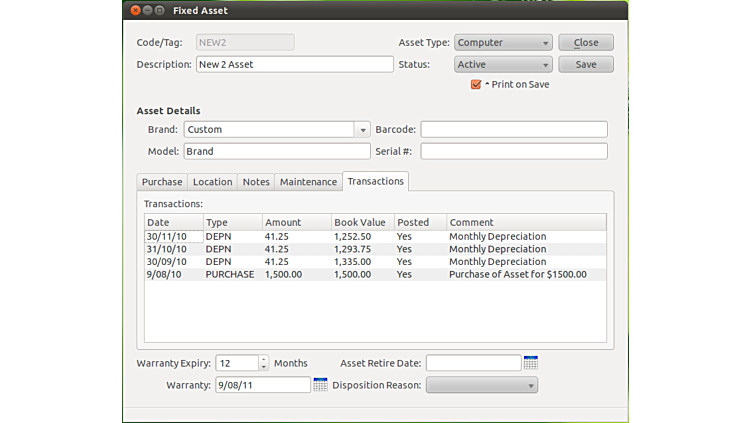This screenshot has height=423, width=752.
Task: Open the Asset Retire Date calendar picker
Action: click(531, 363)
